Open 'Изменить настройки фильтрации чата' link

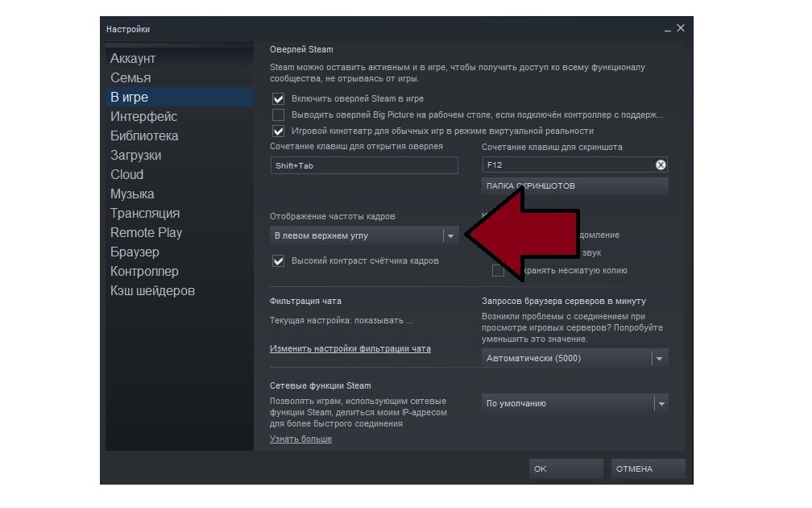(x=350, y=348)
